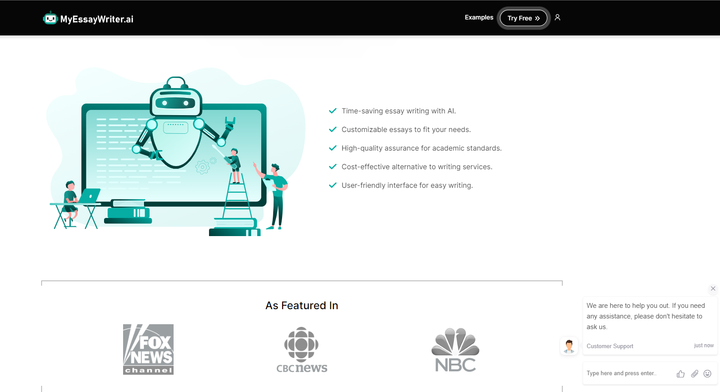Click the robot illustration image
Image resolution: width=720 pixels, height=392 pixels.
point(175,152)
